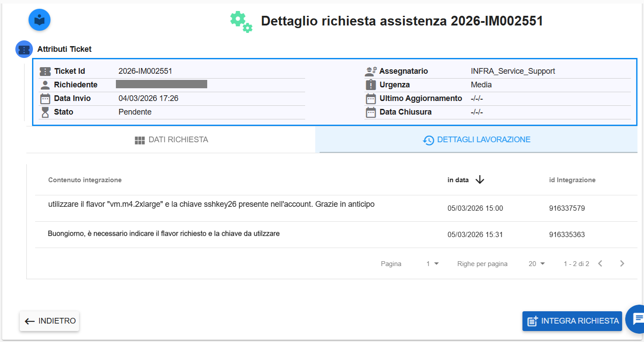644x342 pixels.
Task: Go to the previous page arrow
Action: pyautogui.click(x=600, y=263)
